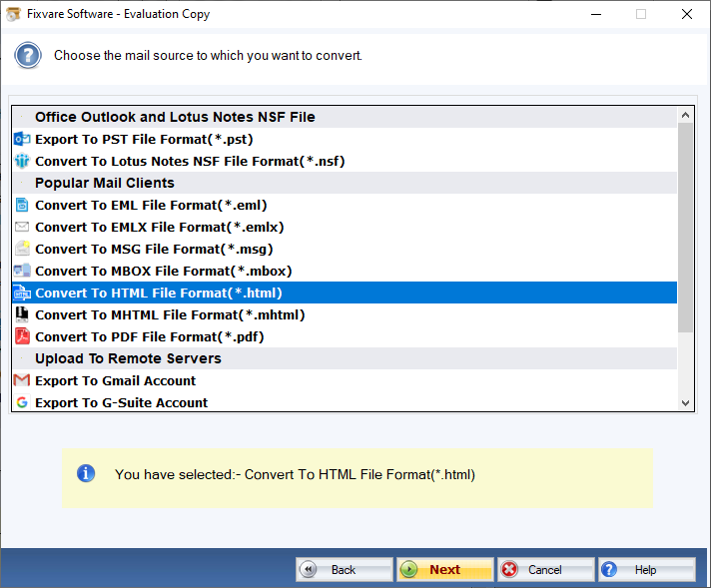This screenshot has height=588, width=711.
Task: Click the MHTML file icon
Action: pos(22,314)
